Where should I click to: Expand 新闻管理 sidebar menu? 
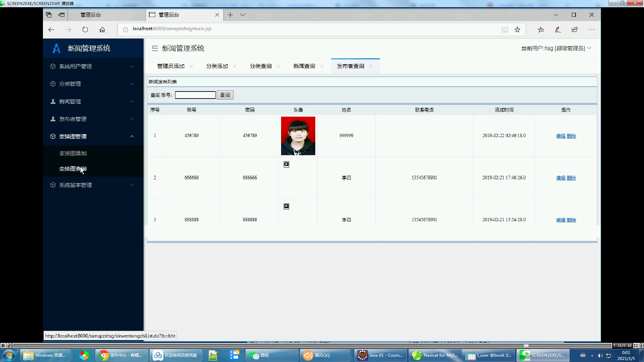click(x=93, y=102)
